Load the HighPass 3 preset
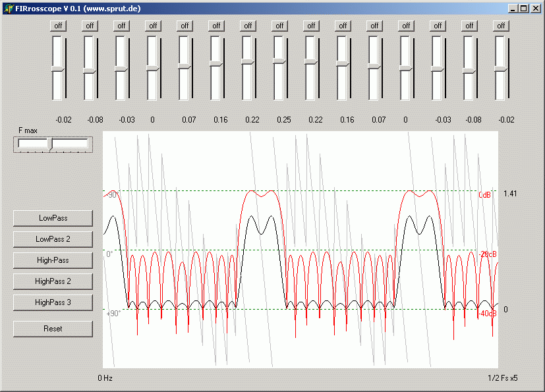The image size is (545, 392). 53,302
